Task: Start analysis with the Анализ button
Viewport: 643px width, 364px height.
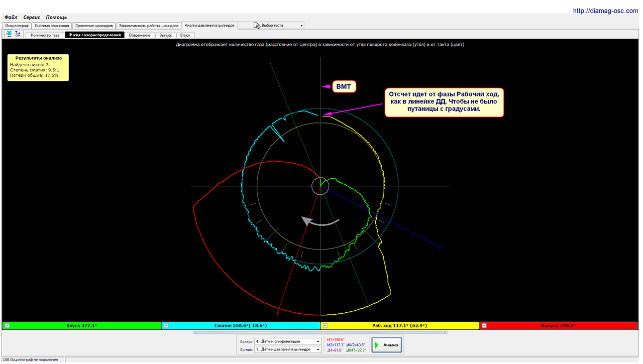Action: 387,345
